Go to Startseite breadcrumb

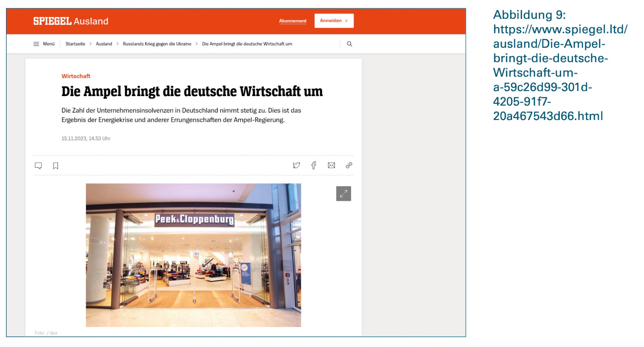point(75,44)
